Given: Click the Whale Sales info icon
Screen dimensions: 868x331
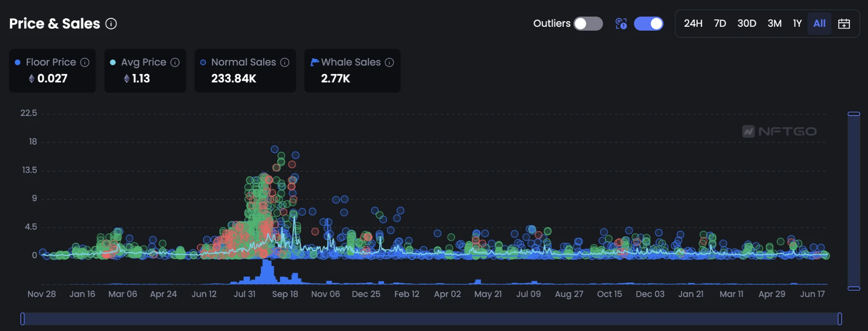Looking at the screenshot, I should [x=389, y=62].
